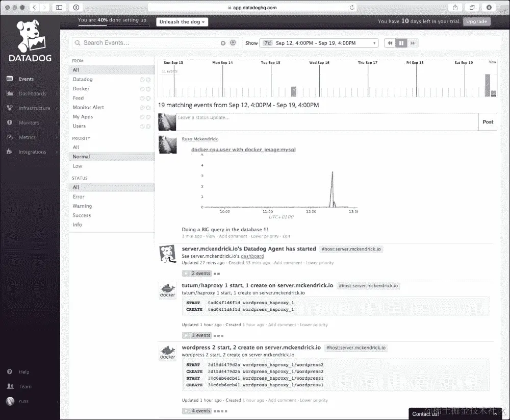This screenshot has width=510, height=420.
Task: Open the Unleash the dog dropdown
Action: pos(182,22)
